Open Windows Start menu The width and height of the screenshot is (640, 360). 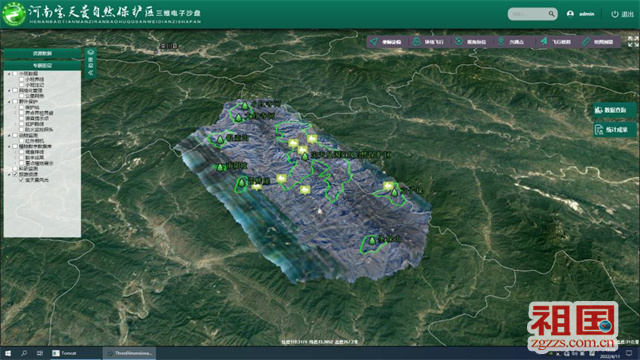pos(8,353)
